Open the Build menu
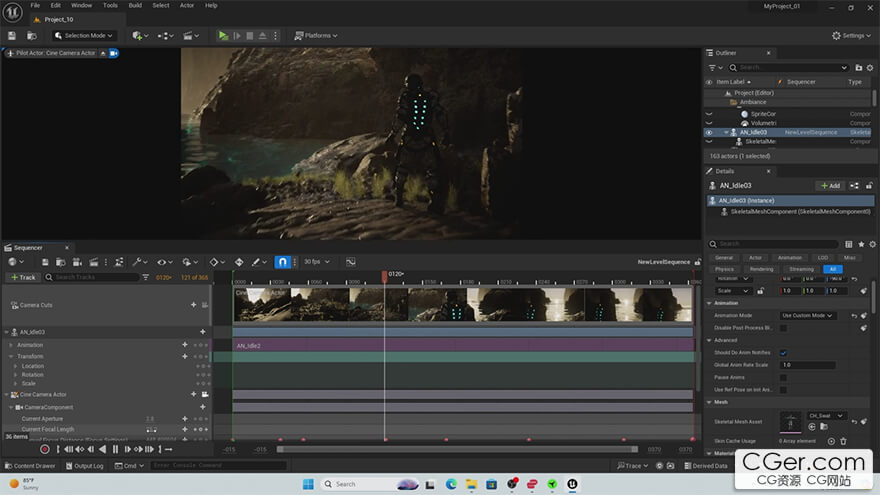The image size is (880, 495). (x=135, y=5)
